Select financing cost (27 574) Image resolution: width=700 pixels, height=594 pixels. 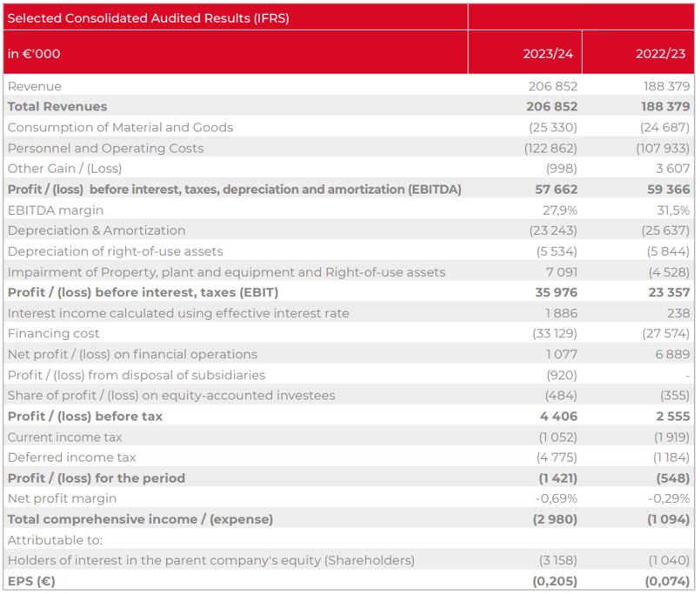pos(666,334)
